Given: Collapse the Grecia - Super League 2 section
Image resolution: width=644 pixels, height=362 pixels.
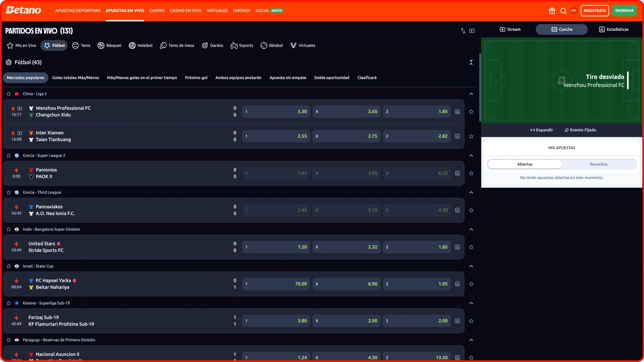Looking at the screenshot, I should (471, 156).
